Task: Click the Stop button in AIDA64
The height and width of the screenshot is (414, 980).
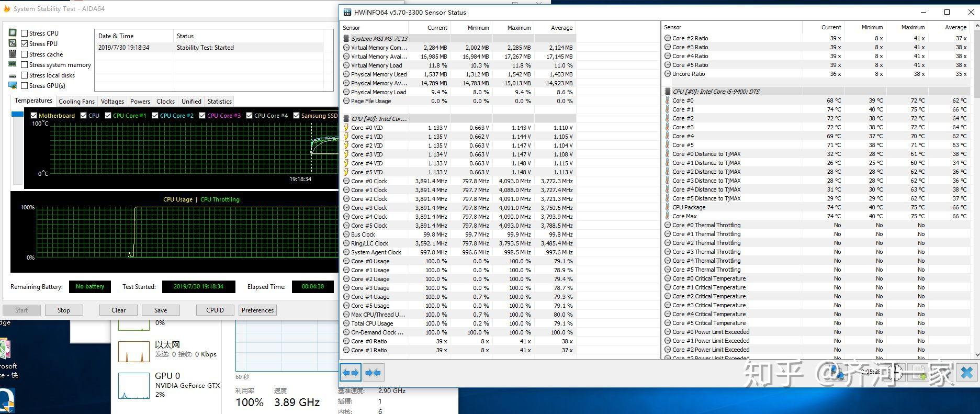Action: (64, 310)
